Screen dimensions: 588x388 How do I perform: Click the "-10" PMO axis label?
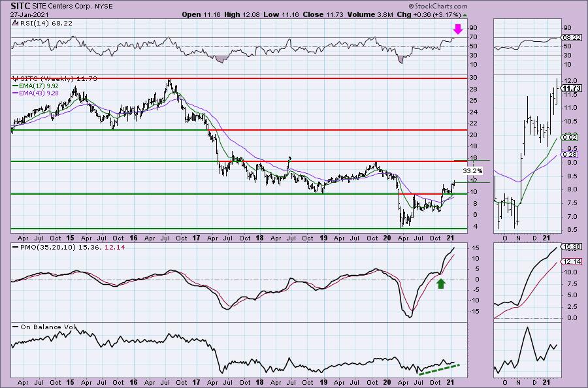[474, 300]
